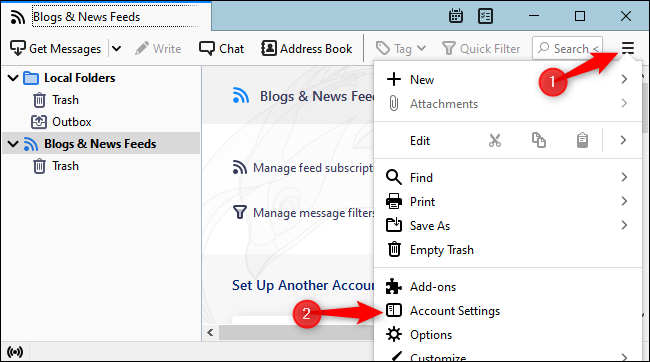Screen dimensions: 650x362
Task: Click the Save As icon
Action: point(393,225)
